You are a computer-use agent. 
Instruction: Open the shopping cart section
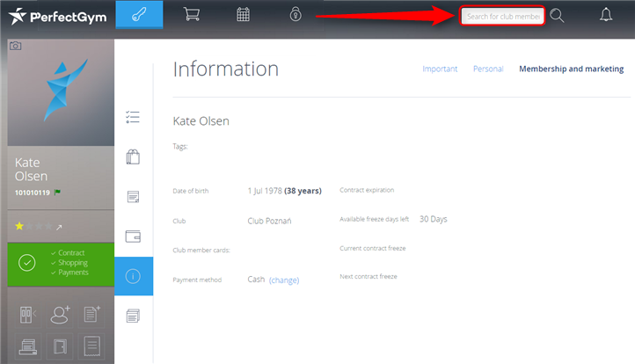191,14
